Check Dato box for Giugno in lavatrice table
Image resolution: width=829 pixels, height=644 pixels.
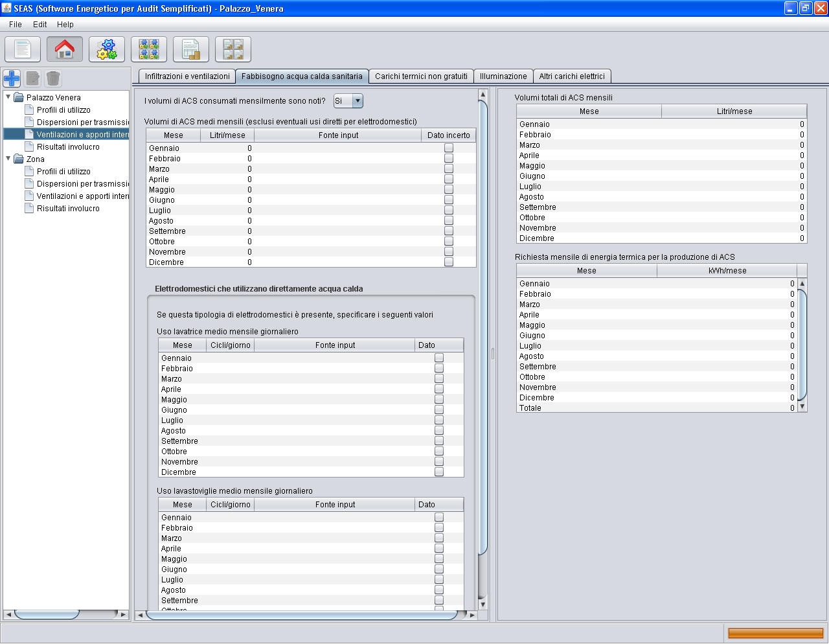(439, 410)
